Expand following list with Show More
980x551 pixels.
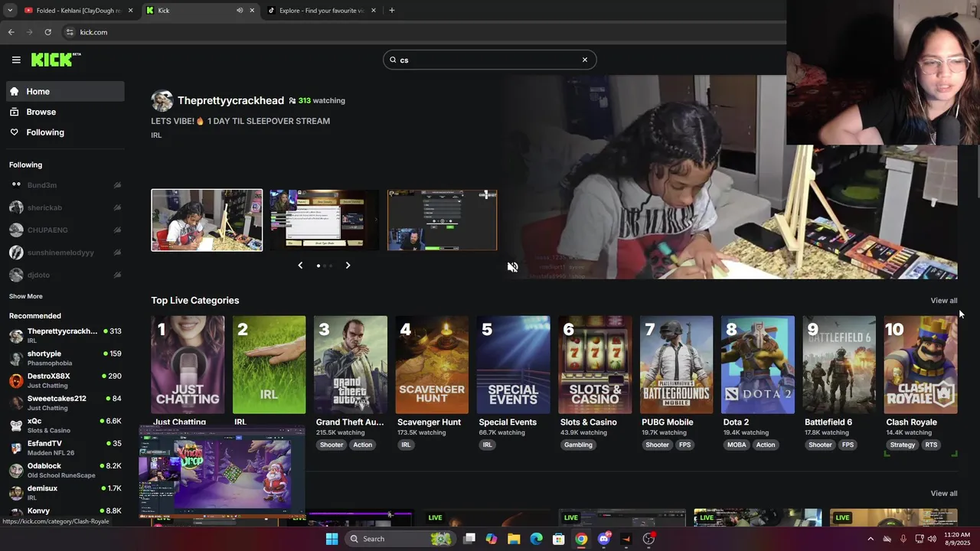[x=26, y=296]
